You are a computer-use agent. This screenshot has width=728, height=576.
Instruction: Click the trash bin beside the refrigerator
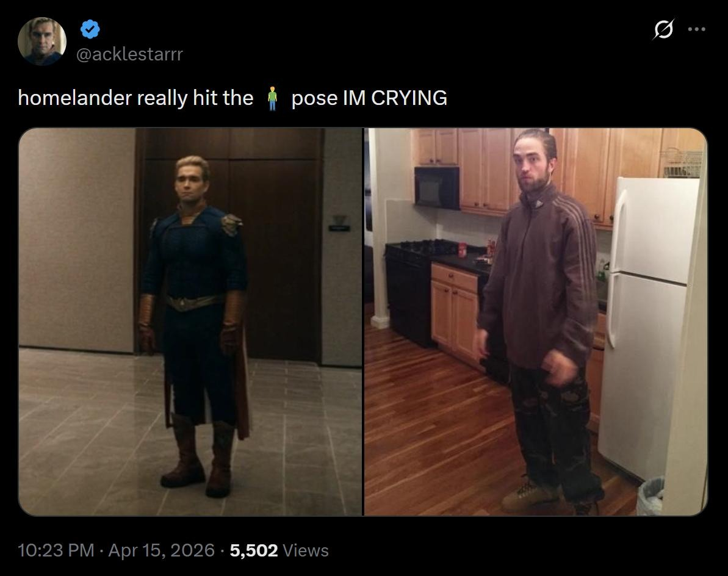651,497
